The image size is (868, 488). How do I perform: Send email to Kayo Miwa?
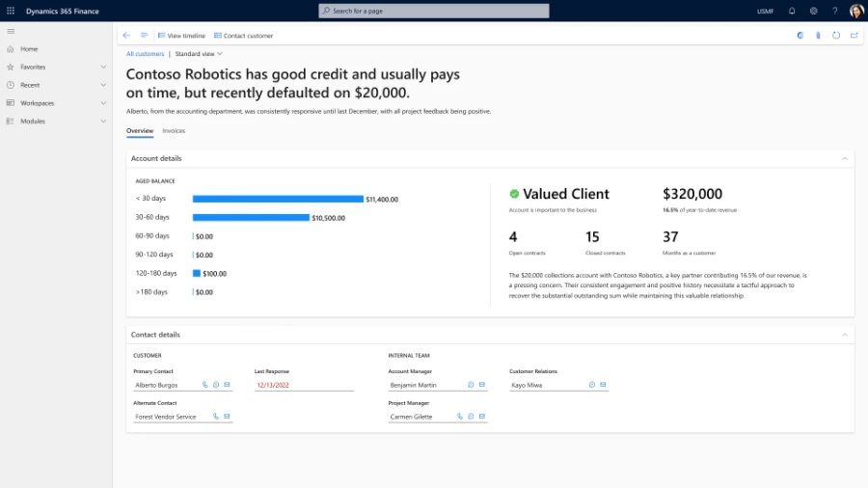603,385
